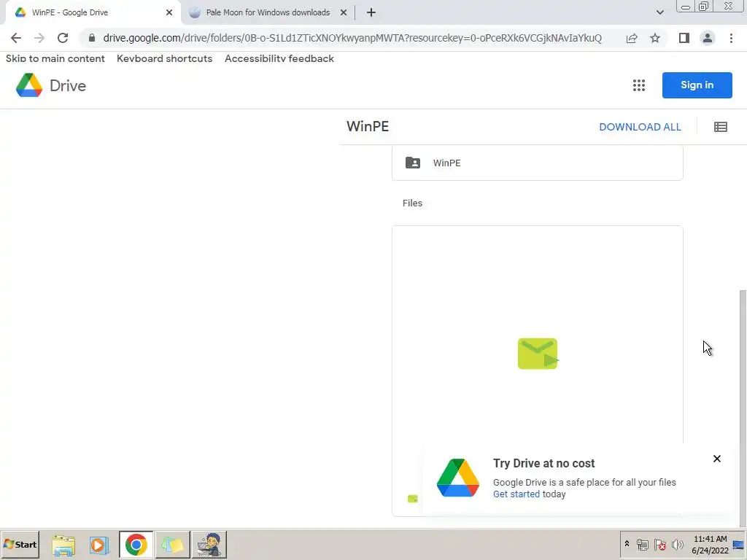Click the browser forward arrow
This screenshot has width=747, height=560.
click(39, 38)
